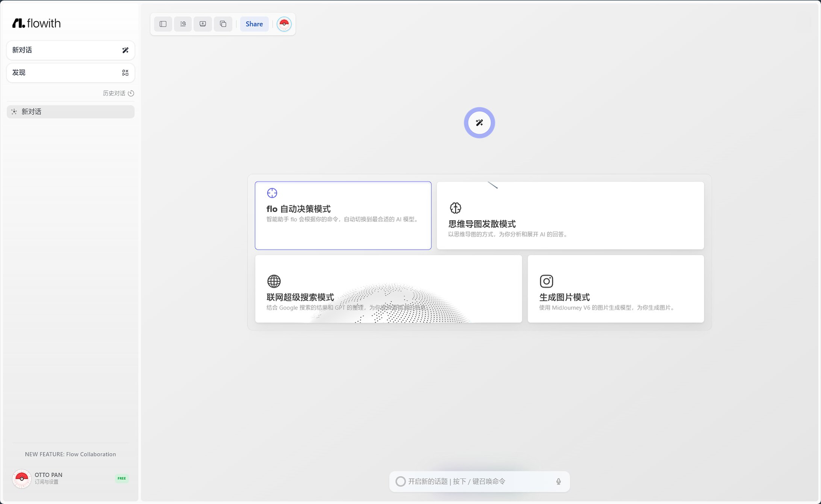The height and width of the screenshot is (504, 821).
Task: Open the 发现 discover page
Action: (70, 73)
